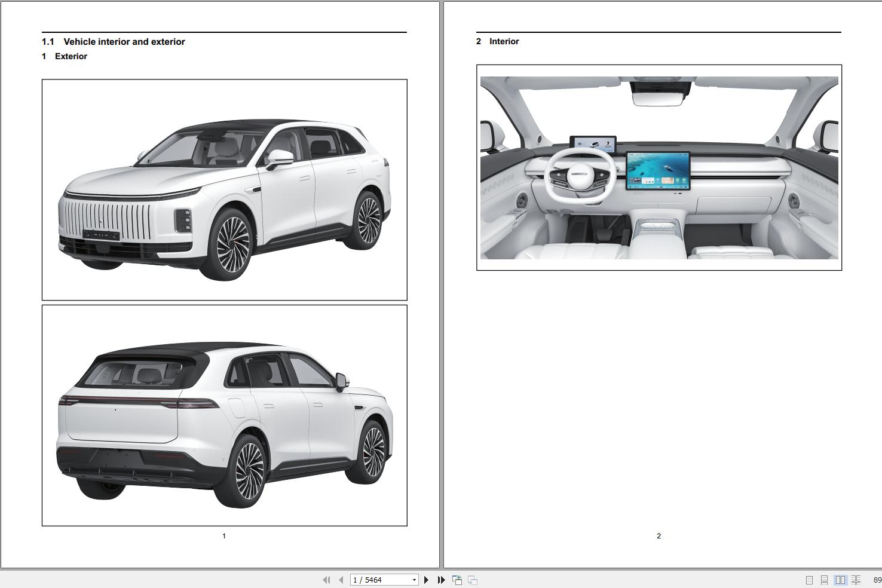The height and width of the screenshot is (588, 882).
Task: Advance to the next page
Action: (x=426, y=580)
